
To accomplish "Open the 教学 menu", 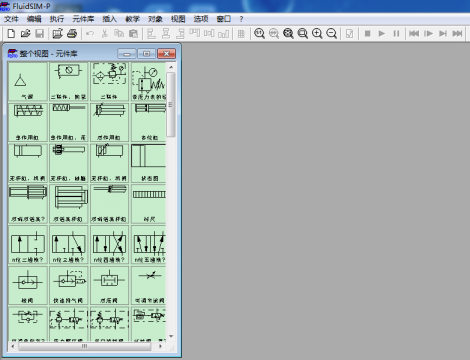I will click(x=132, y=19).
